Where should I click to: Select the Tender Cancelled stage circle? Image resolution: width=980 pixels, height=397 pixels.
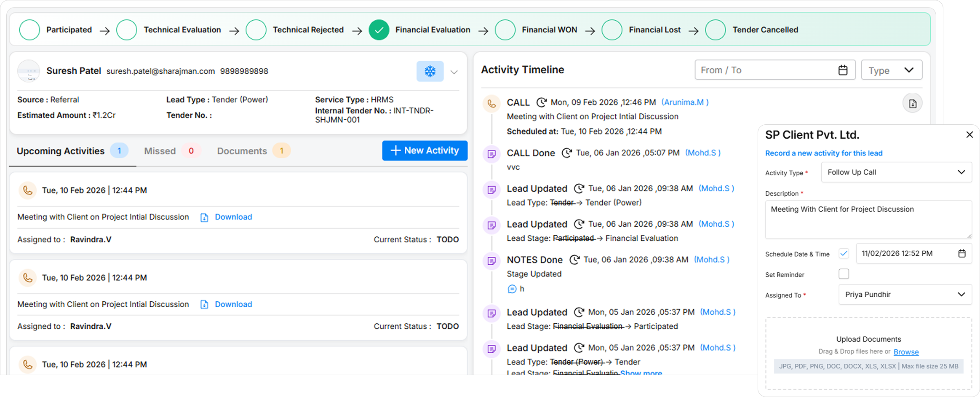[715, 30]
